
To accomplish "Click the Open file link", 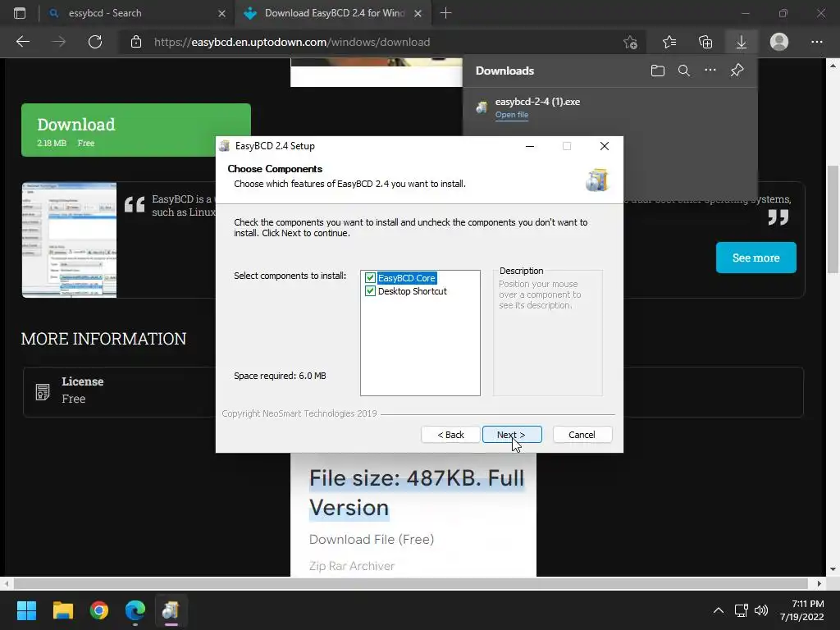I will 512,115.
